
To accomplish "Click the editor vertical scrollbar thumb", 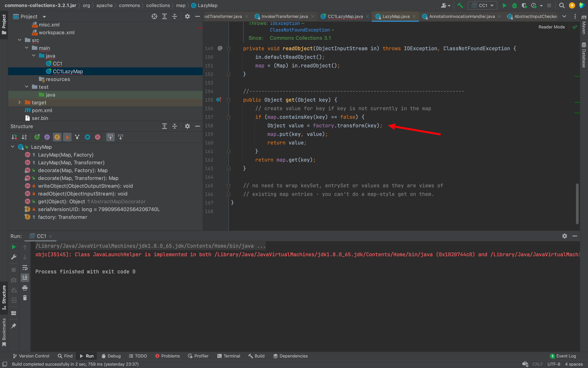I will [577, 204].
